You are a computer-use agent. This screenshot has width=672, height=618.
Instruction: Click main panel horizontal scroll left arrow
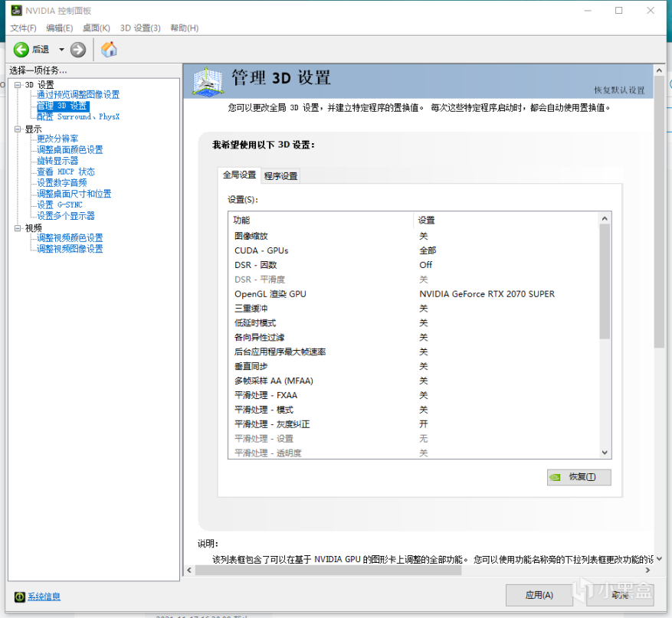tap(189, 571)
